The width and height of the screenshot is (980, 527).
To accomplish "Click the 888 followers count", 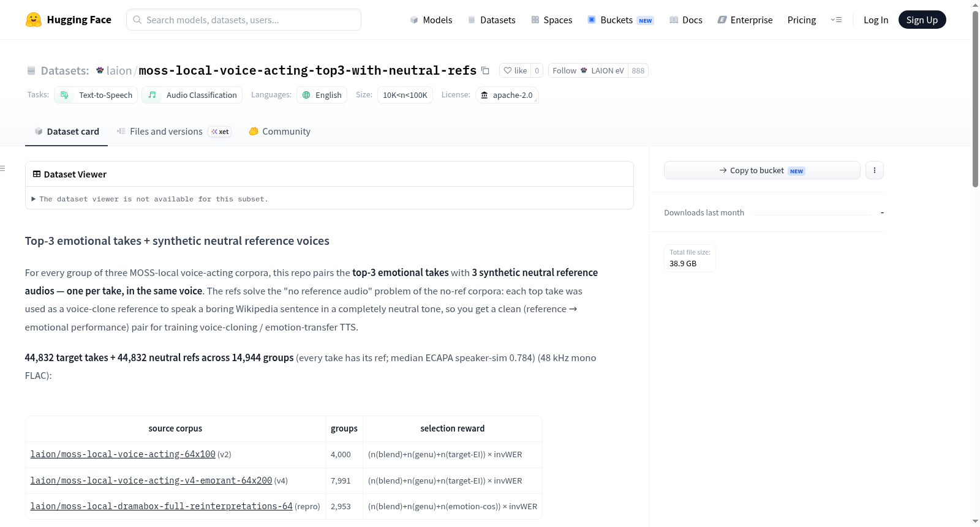I will (x=638, y=70).
